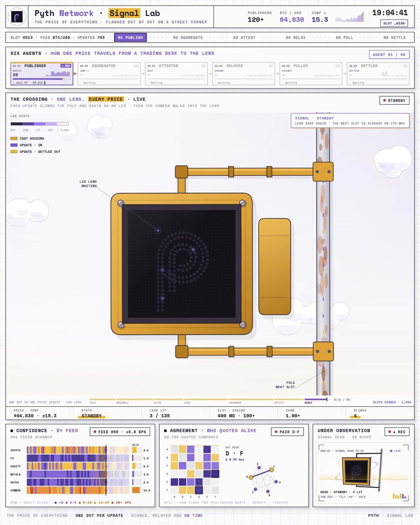Screen dimensions: 420x525
Task: Click the RUN badge on Publisher card
Action: point(66,66)
